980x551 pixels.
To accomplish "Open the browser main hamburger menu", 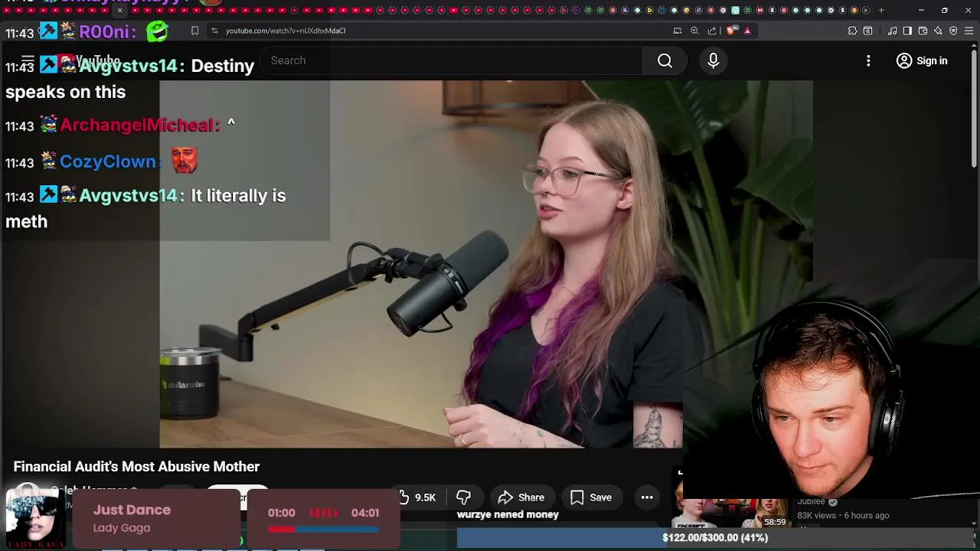I will (969, 31).
